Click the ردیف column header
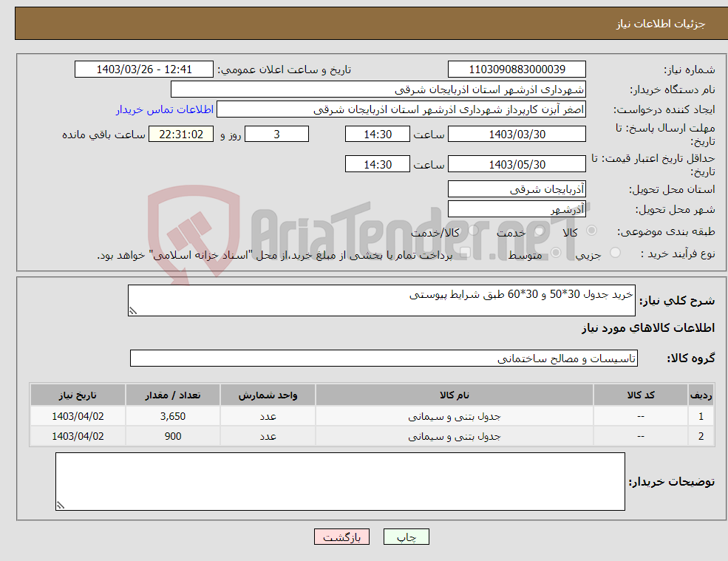 pos(701,395)
